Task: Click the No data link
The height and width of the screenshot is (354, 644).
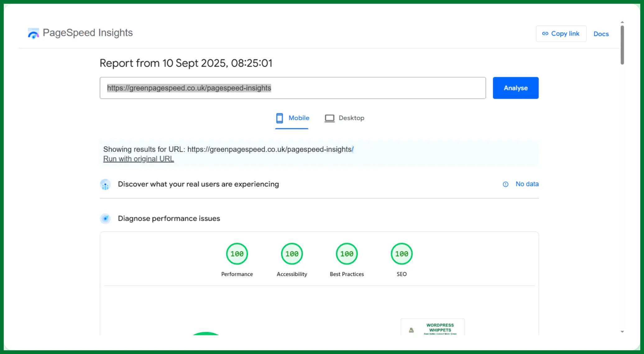Action: pyautogui.click(x=527, y=184)
